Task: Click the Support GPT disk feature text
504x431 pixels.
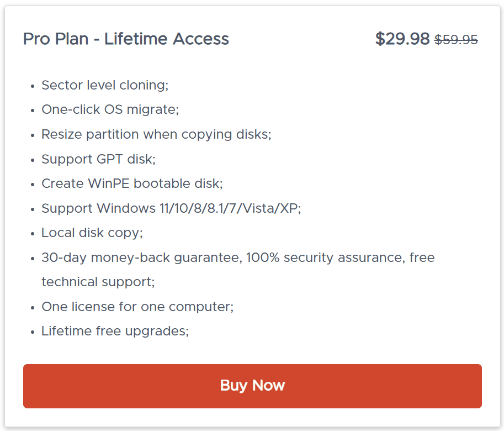Action: (x=98, y=159)
